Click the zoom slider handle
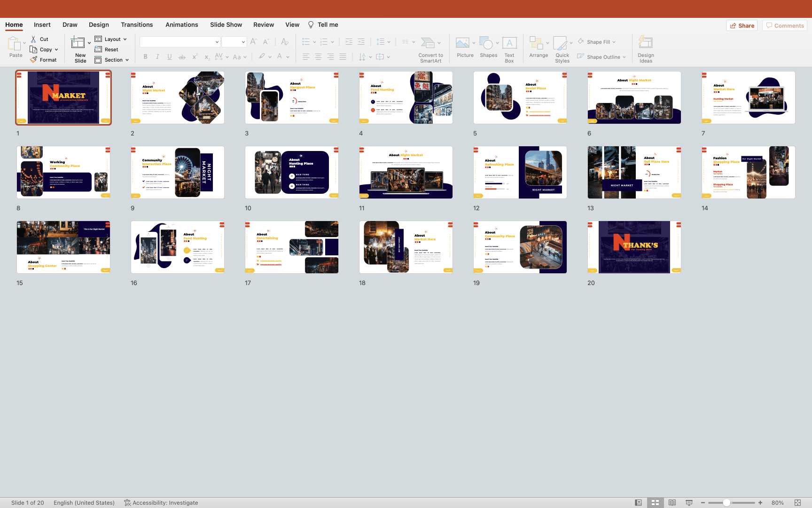This screenshot has height=508, width=812. tap(726, 502)
